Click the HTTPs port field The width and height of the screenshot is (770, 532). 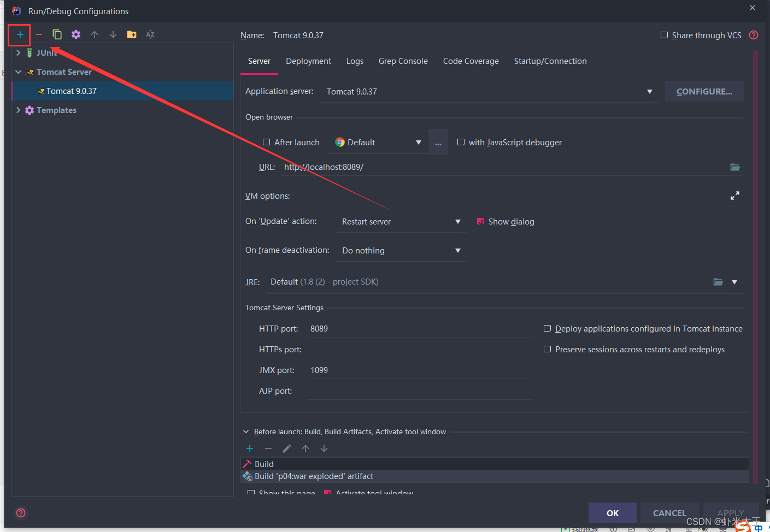(x=420, y=349)
